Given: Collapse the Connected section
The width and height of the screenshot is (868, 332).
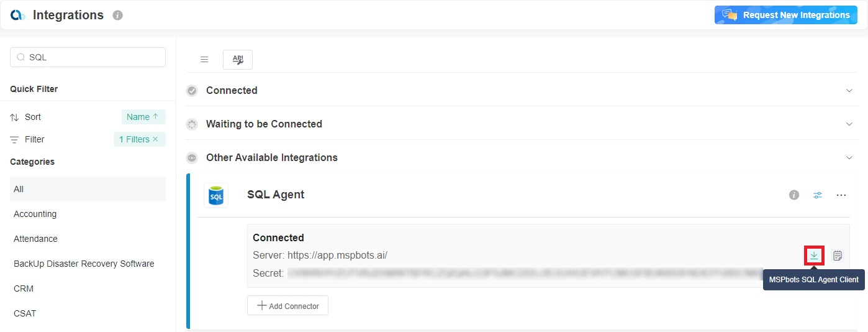Looking at the screenshot, I should [x=849, y=91].
